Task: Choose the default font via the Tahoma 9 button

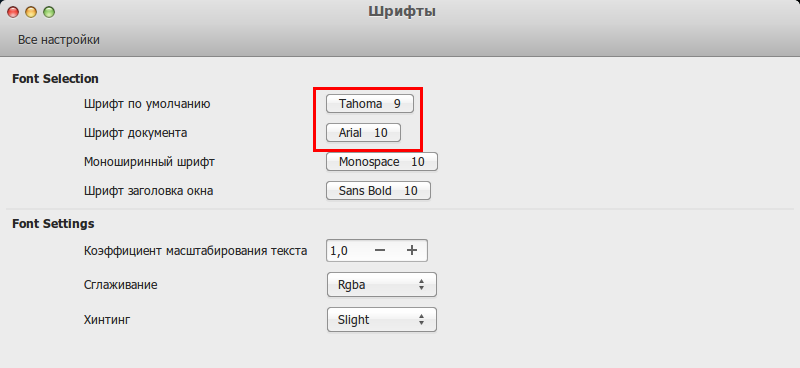Action: click(370, 104)
